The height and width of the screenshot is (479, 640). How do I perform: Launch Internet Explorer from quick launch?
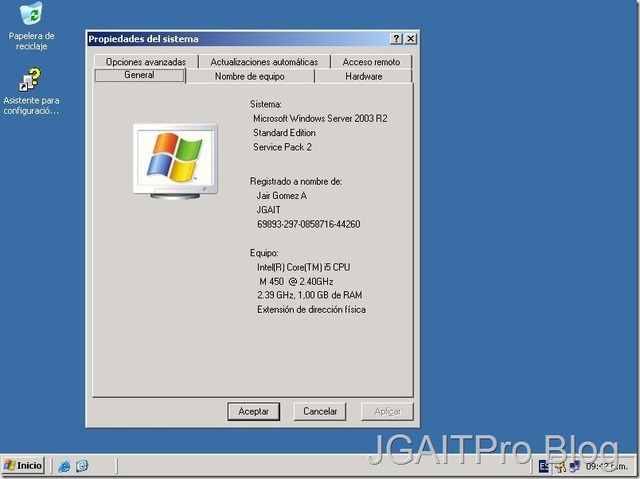coord(64,466)
